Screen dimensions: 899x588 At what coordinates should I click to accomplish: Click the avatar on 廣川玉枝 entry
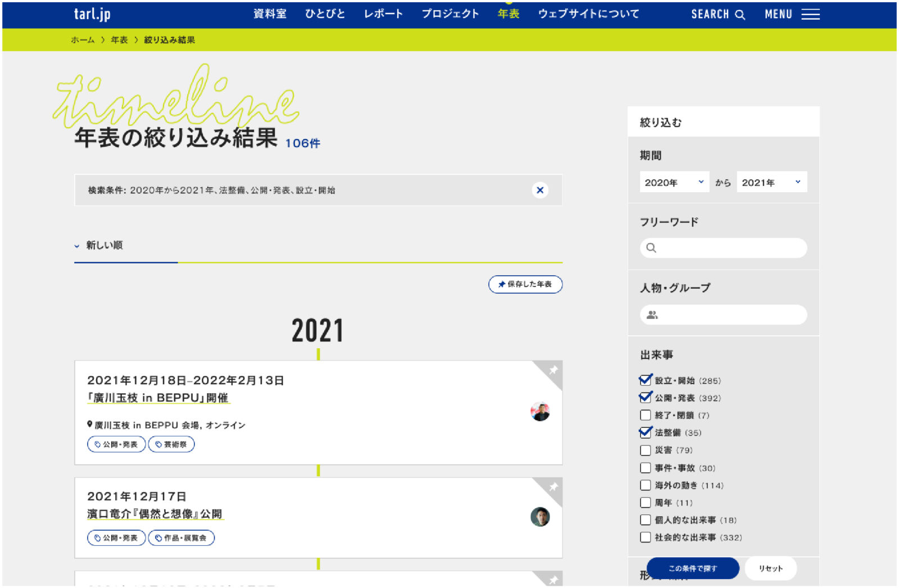539,412
